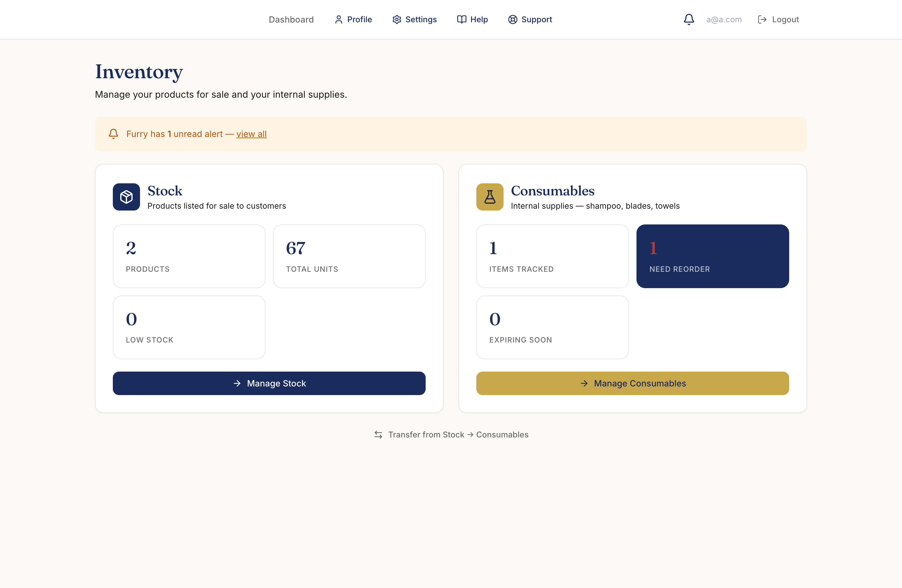This screenshot has height=588, width=902.
Task: Click the a@a.com account email
Action: pyautogui.click(x=724, y=19)
